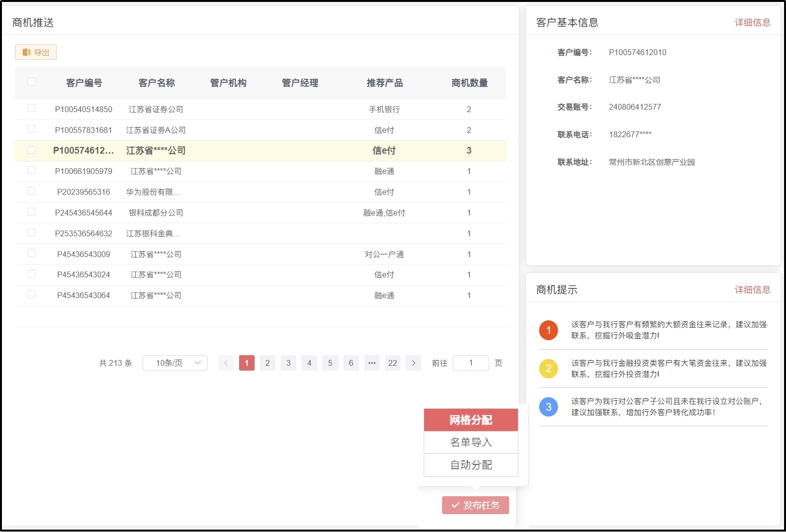Select page 5 in pagination
The width and height of the screenshot is (786, 532).
click(x=330, y=363)
